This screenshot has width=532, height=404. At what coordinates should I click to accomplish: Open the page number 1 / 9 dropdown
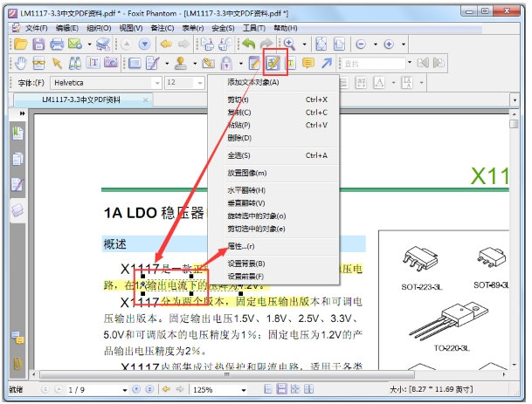[125, 390]
